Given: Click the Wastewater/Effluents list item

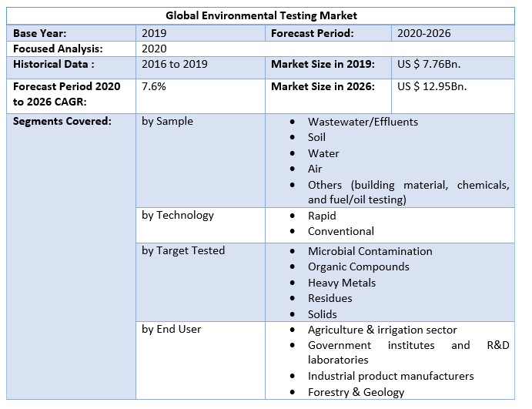Looking at the screenshot, I should (363, 122).
